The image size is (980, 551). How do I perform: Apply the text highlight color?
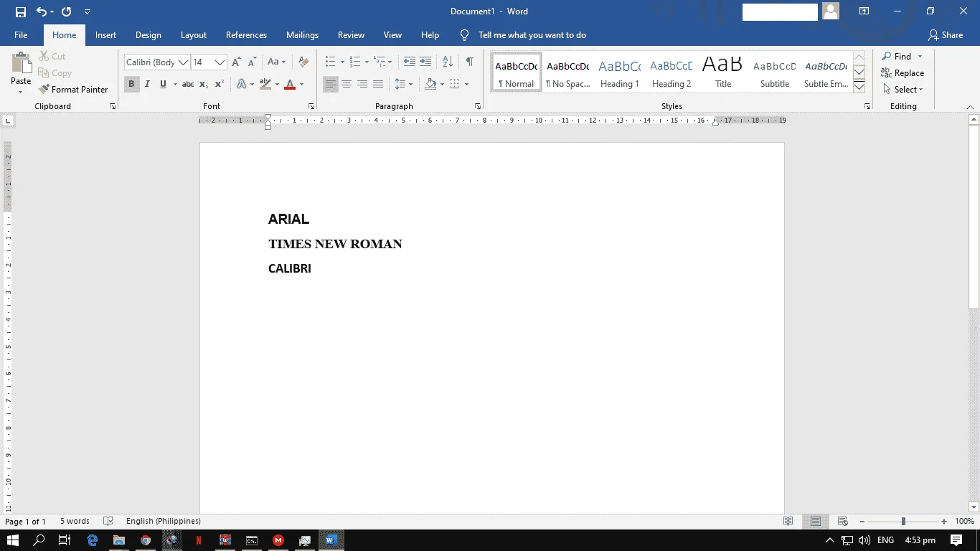point(265,84)
